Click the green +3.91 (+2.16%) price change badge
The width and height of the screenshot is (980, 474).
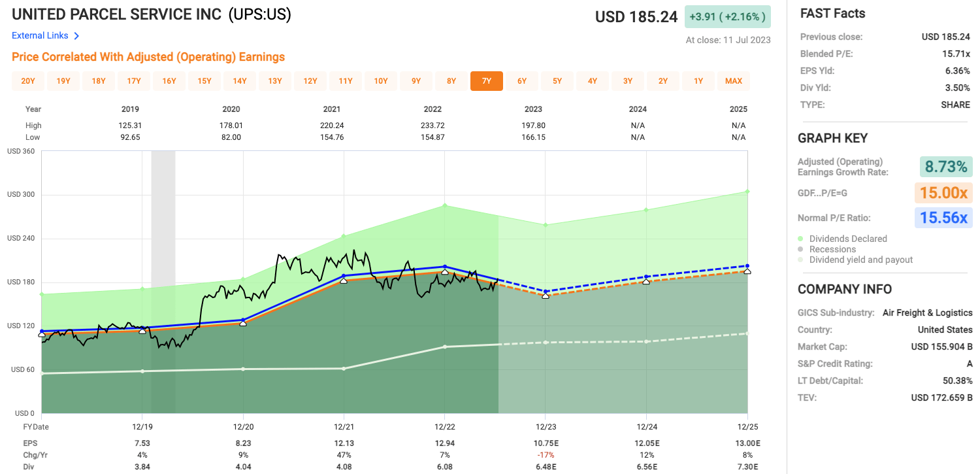tap(728, 17)
